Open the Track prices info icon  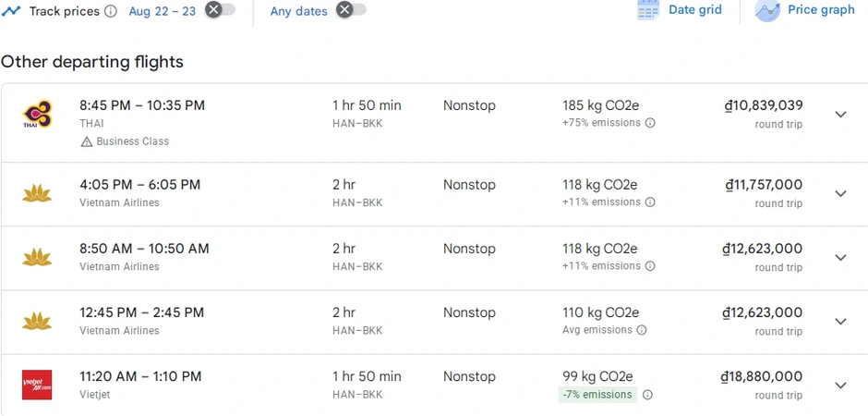111,11
